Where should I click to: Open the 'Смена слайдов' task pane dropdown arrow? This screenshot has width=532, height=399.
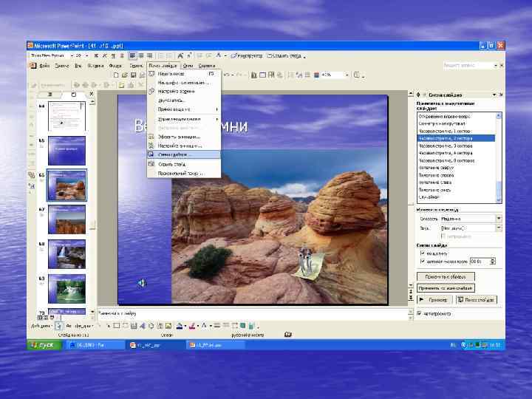494,95
